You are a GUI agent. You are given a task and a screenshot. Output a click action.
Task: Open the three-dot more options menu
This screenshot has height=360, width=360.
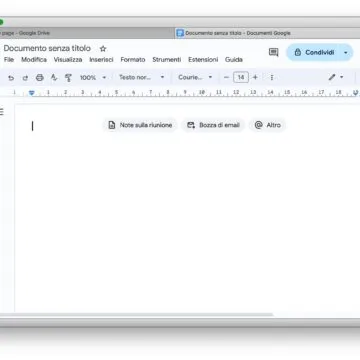pos(272,77)
